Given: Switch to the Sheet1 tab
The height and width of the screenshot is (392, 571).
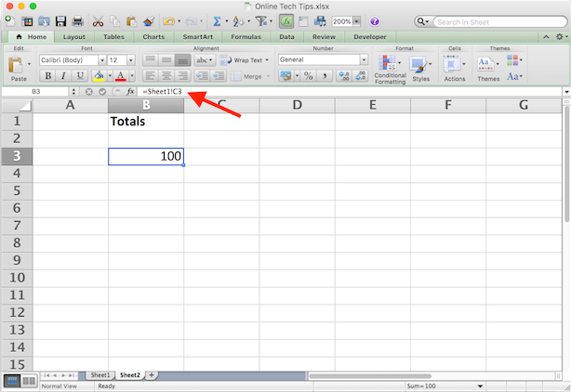Looking at the screenshot, I should click(x=100, y=375).
